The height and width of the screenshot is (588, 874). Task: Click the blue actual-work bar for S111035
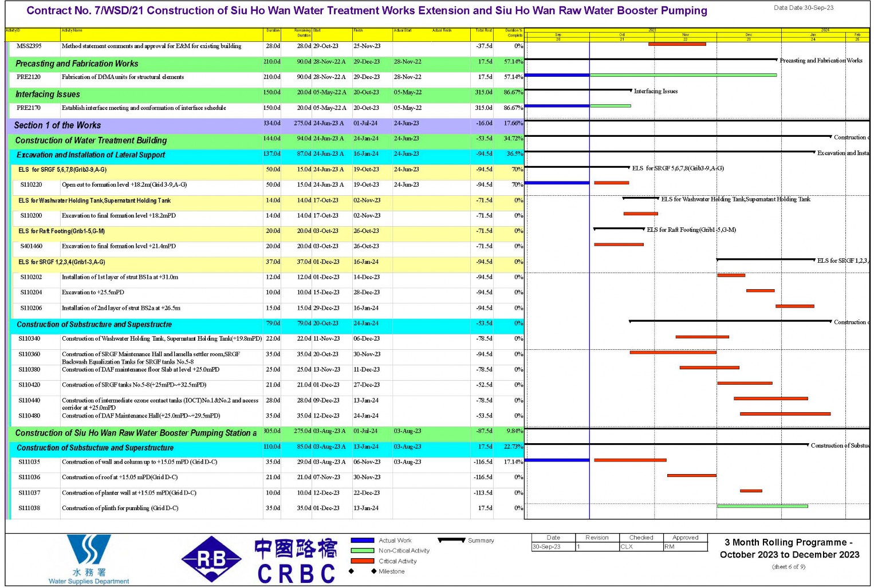click(x=557, y=460)
